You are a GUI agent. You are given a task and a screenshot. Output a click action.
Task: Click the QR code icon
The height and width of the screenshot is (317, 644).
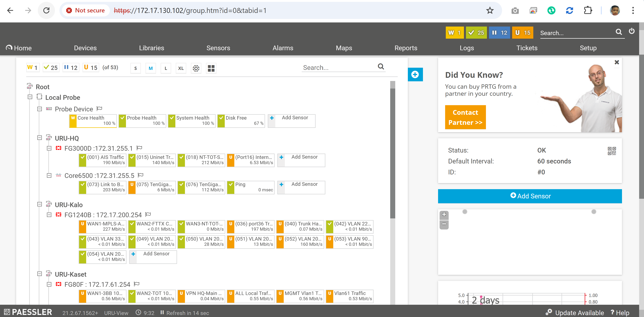click(x=612, y=151)
